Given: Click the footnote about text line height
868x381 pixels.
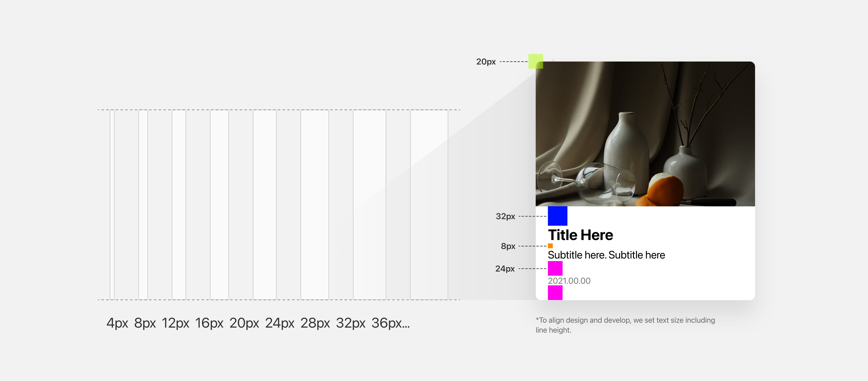Looking at the screenshot, I should tap(625, 325).
